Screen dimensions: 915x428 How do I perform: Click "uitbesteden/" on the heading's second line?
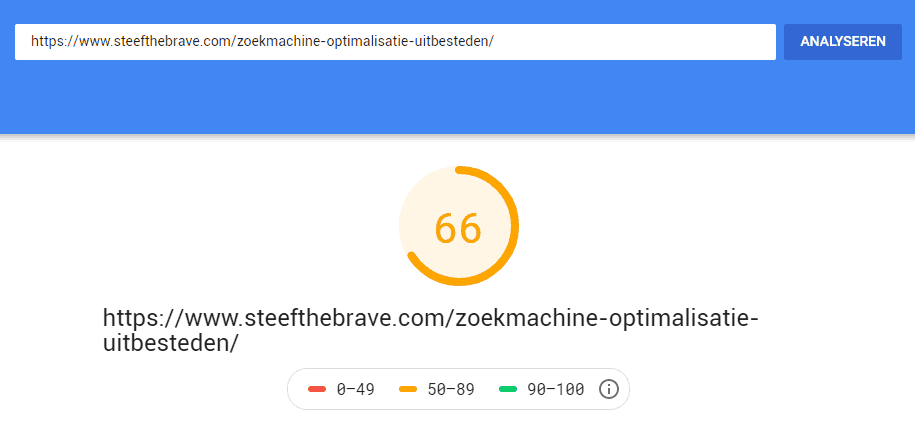click(x=171, y=343)
